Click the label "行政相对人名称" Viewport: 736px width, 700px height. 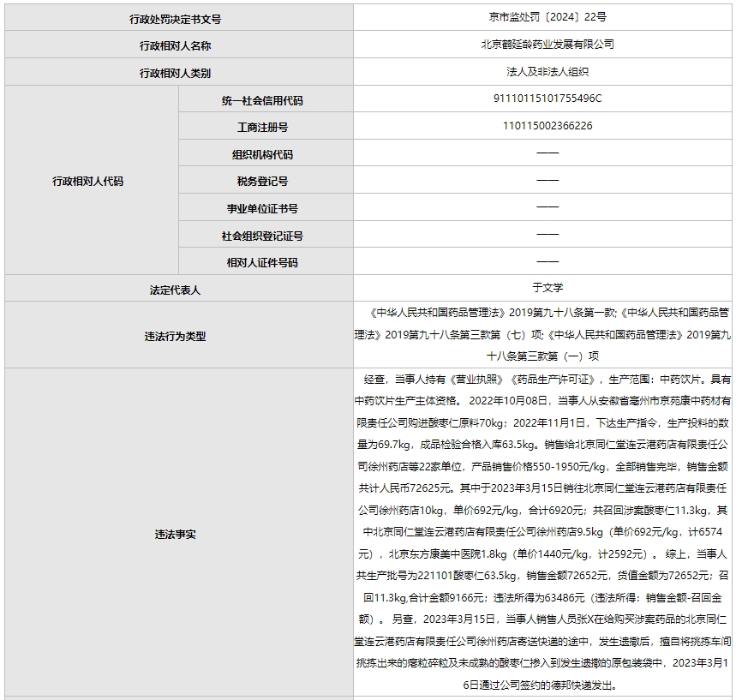click(175, 46)
